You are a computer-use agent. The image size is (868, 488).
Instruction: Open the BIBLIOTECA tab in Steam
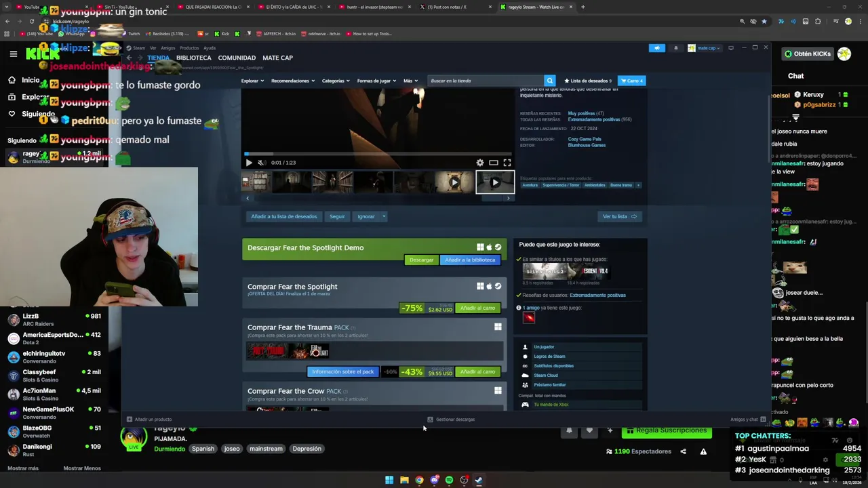(x=194, y=58)
